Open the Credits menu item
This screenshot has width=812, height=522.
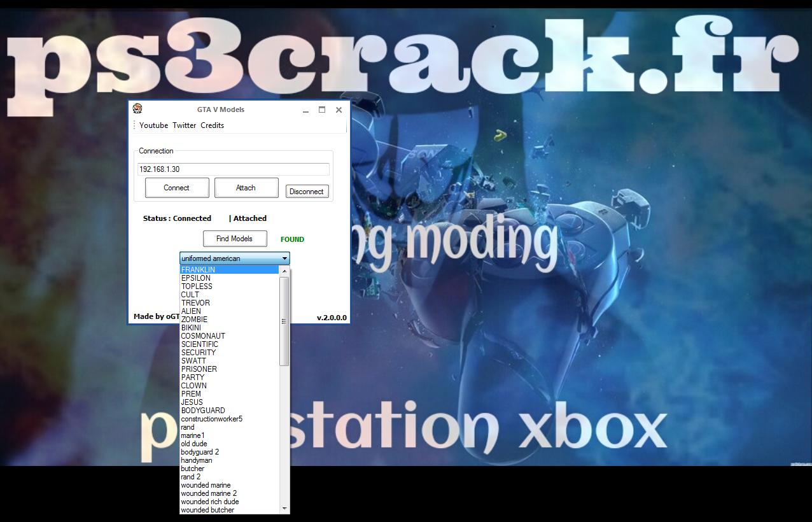212,125
